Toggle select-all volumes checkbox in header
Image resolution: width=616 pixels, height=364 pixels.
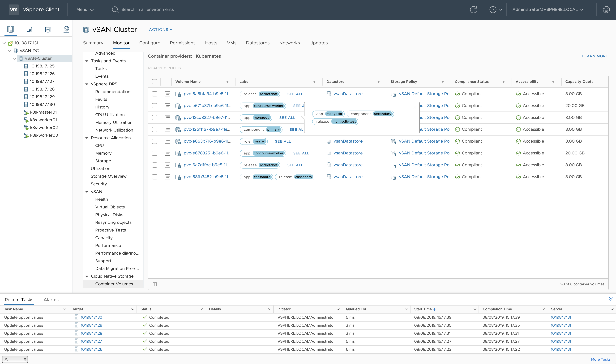coord(155,82)
